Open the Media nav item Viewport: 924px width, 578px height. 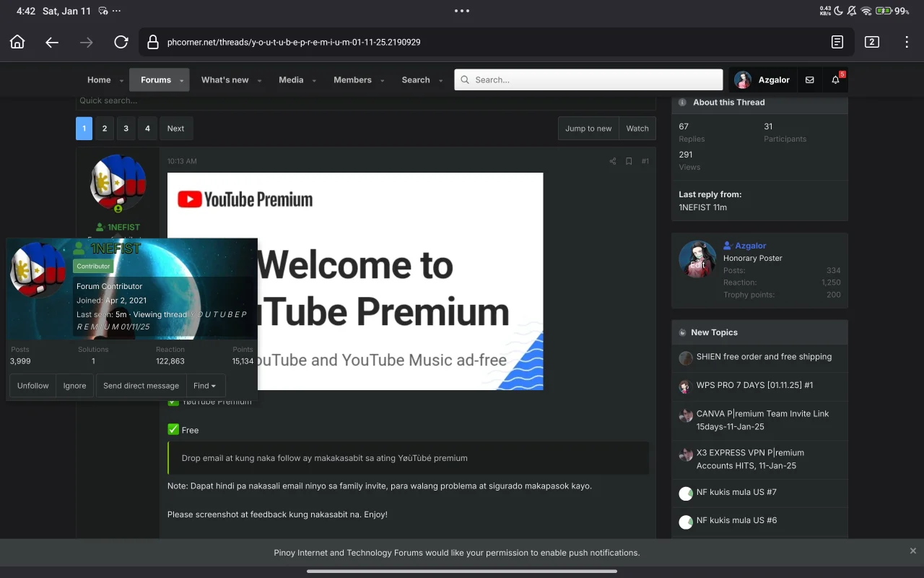(x=291, y=80)
